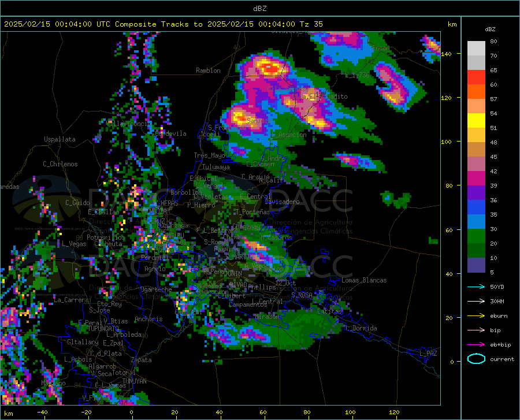Click the C_Guido map label
The height and width of the screenshot is (420, 520).
pos(77,203)
